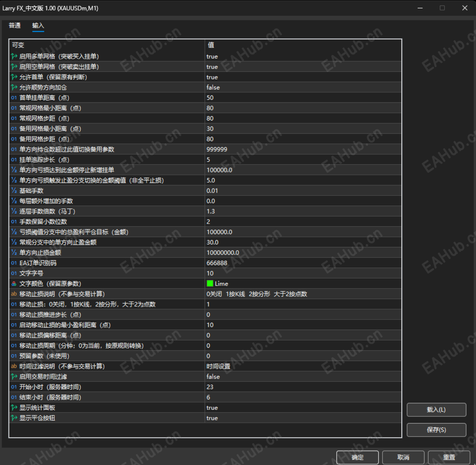Click the integer icon beside 常规网格最小距离
The image size is (476, 465).
(x=14, y=108)
